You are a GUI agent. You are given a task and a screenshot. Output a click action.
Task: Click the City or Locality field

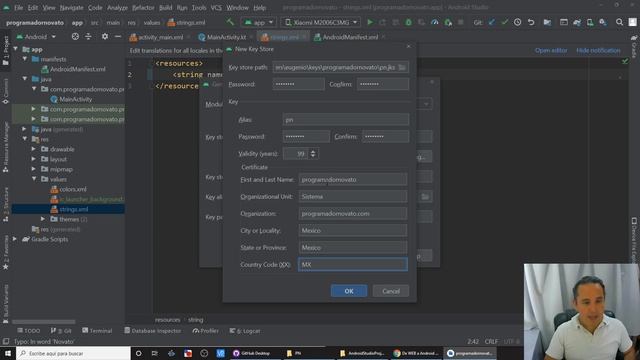point(353,231)
